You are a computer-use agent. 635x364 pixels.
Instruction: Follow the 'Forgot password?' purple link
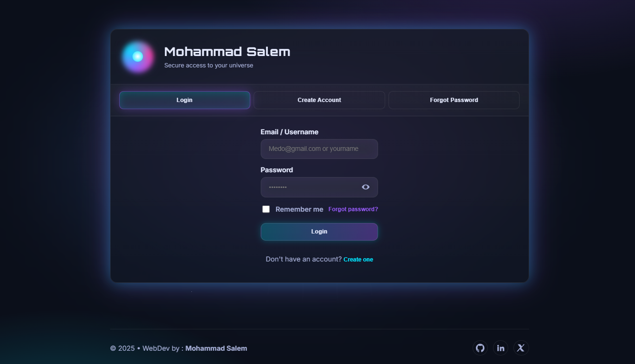click(353, 209)
